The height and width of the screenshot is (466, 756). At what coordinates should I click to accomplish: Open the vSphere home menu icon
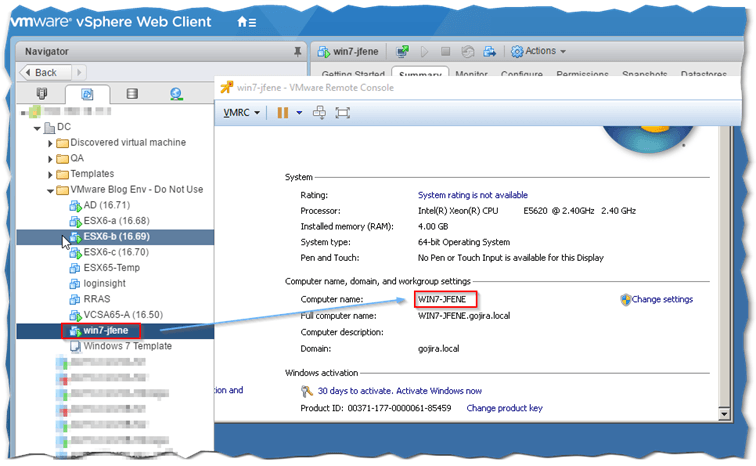tap(246, 22)
